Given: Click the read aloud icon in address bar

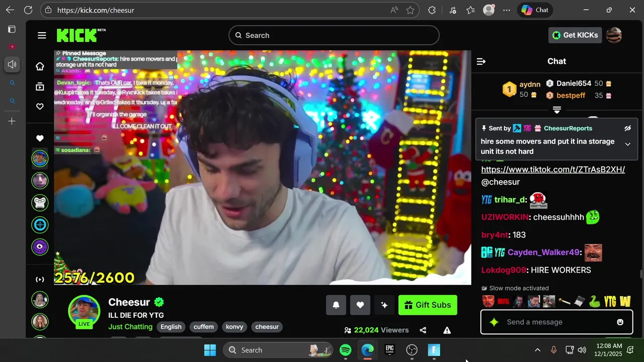Looking at the screenshot, I should [393, 10].
